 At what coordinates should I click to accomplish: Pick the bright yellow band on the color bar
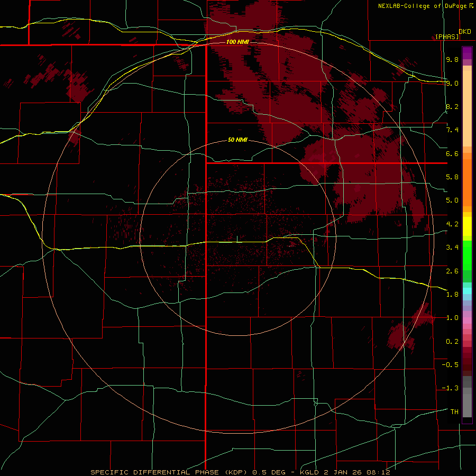pyautogui.click(x=467, y=226)
